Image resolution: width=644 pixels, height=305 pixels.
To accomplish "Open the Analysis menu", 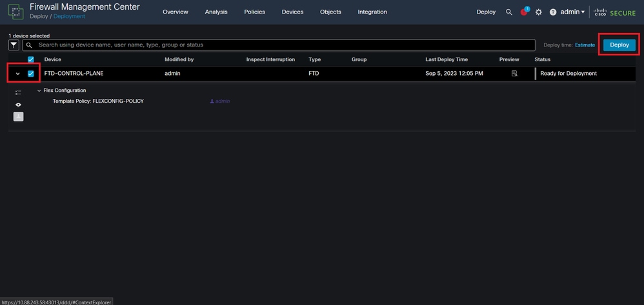I will pos(216,12).
